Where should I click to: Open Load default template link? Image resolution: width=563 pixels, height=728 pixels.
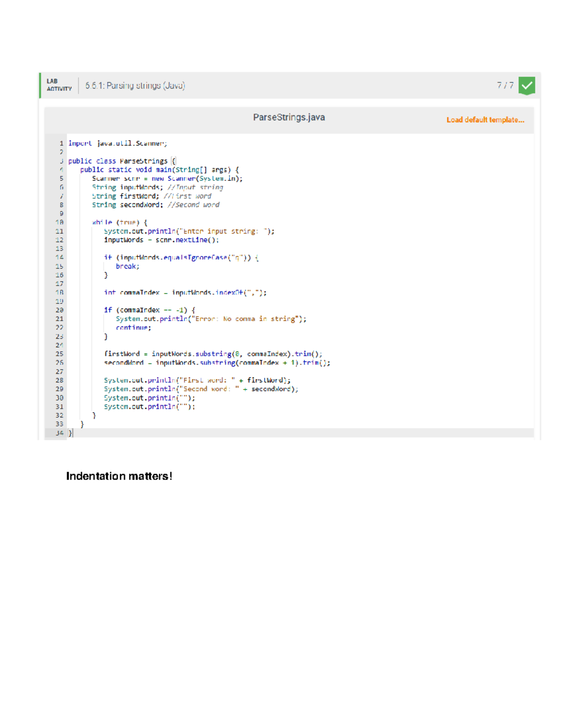click(486, 120)
